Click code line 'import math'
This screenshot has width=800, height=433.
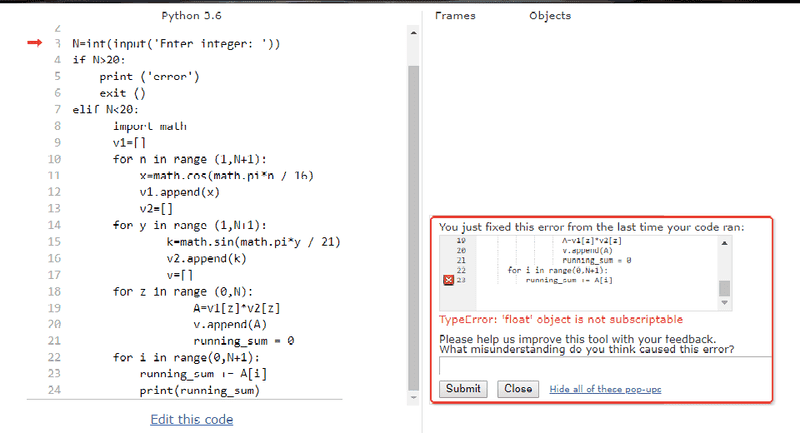coord(149,126)
